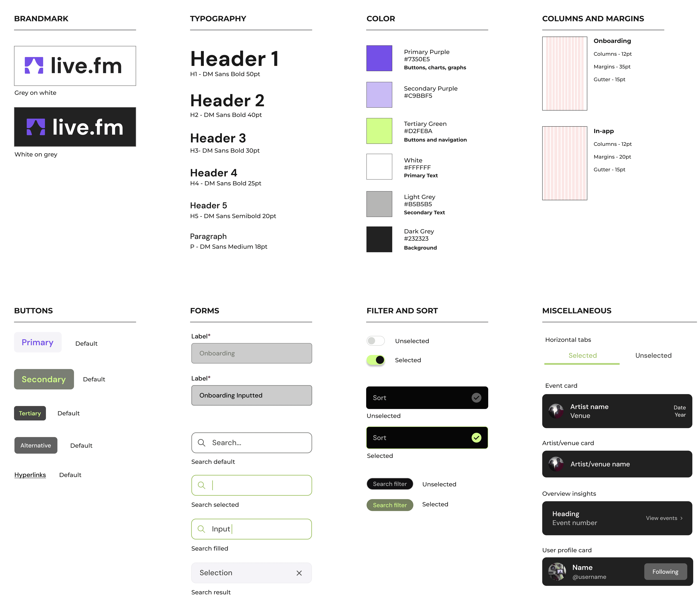
Task: Click the user profile photo beside Name
Action: 557,572
